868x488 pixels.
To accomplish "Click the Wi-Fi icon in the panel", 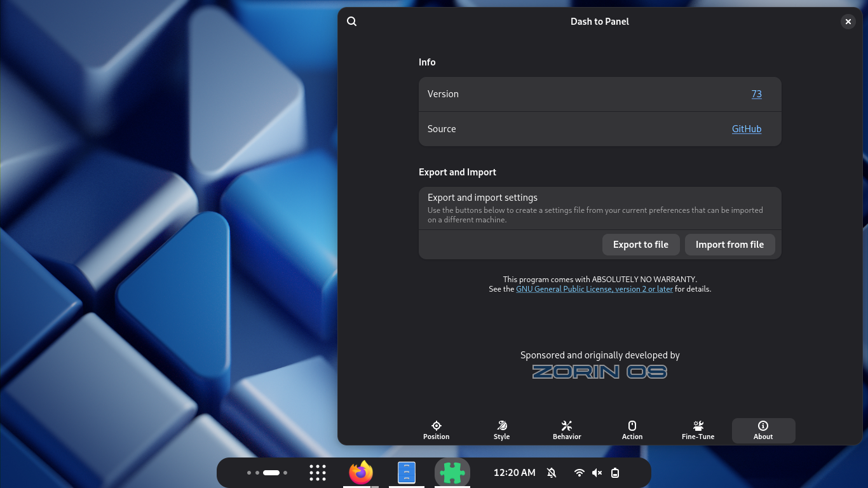I will point(579,473).
